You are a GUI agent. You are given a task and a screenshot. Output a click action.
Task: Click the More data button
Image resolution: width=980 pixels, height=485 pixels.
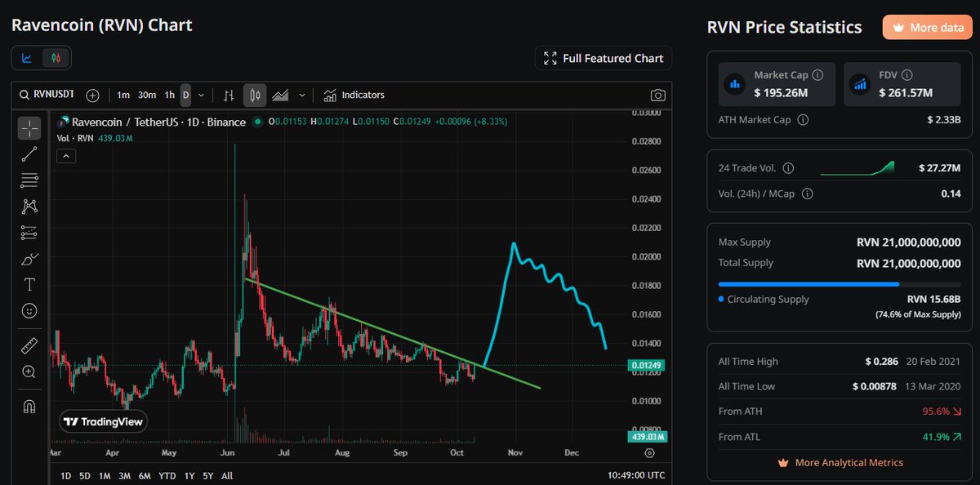pyautogui.click(x=927, y=27)
